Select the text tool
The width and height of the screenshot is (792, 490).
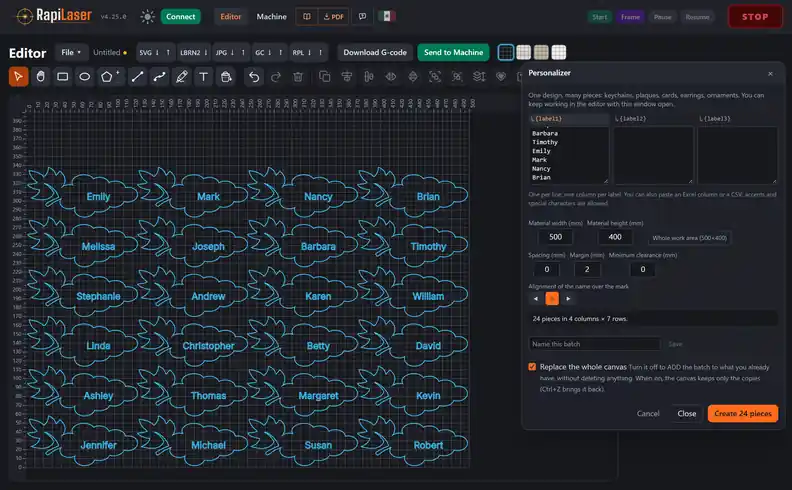tap(204, 77)
